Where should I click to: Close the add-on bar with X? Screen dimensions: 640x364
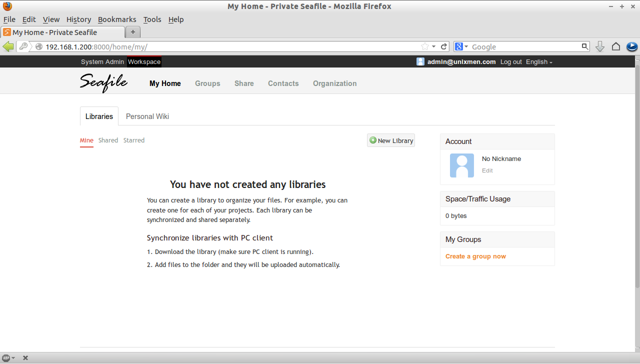tap(25, 358)
